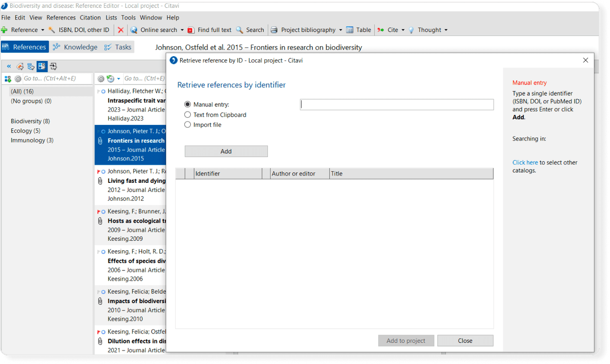The width and height of the screenshot is (610, 364).
Task: Click the Add button
Action: [226, 151]
